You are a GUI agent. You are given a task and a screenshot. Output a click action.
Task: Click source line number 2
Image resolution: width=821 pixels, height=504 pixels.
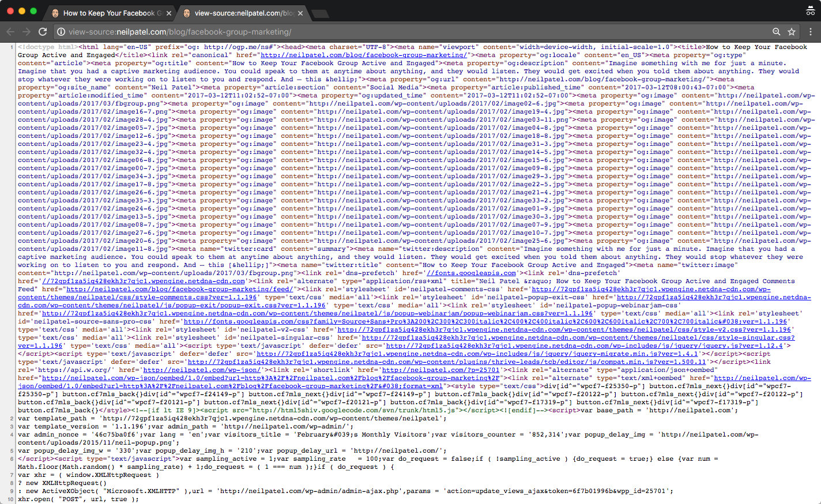click(x=12, y=419)
